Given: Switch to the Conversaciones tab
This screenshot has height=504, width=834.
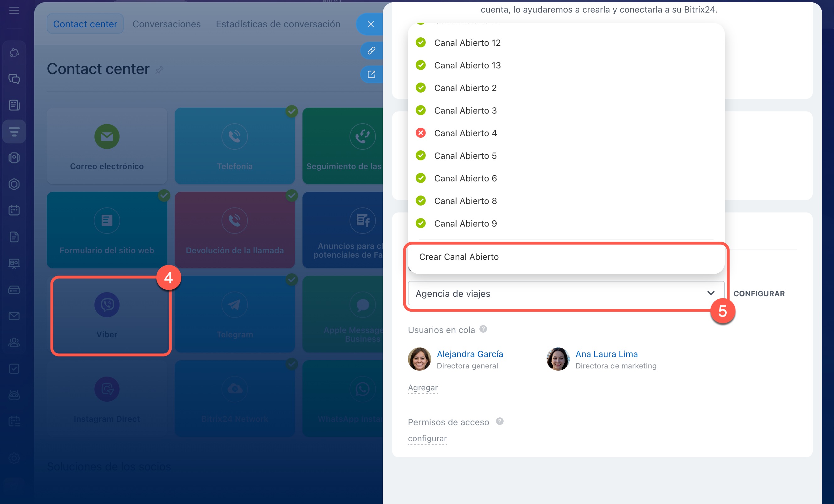Looking at the screenshot, I should [166, 24].
